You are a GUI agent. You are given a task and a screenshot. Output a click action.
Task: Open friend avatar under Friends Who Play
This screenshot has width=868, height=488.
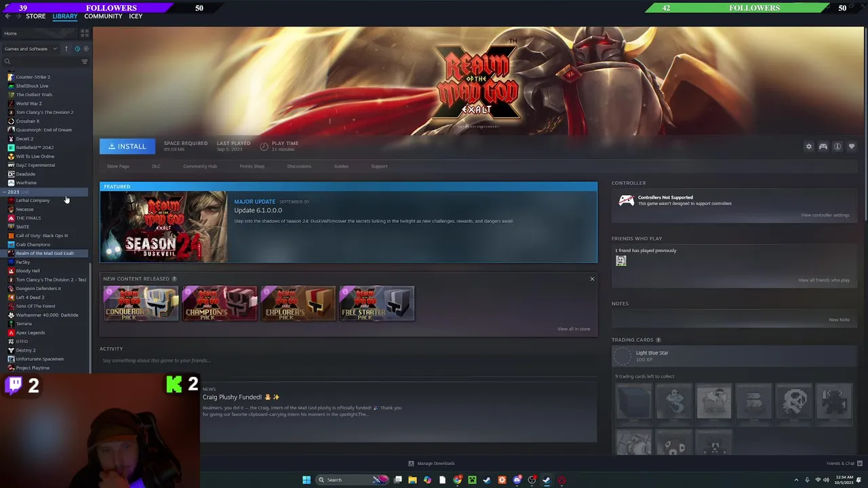coord(621,261)
